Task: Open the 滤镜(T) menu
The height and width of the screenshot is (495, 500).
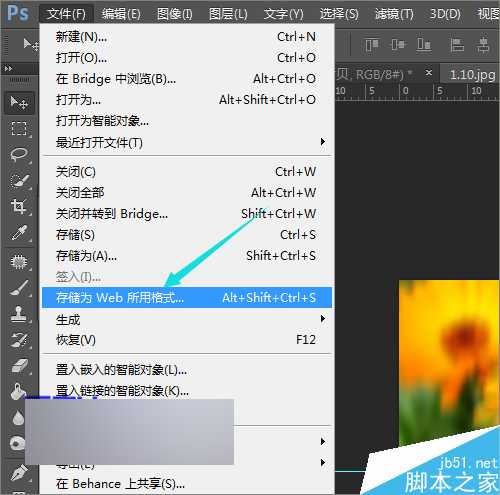Action: pos(394,14)
